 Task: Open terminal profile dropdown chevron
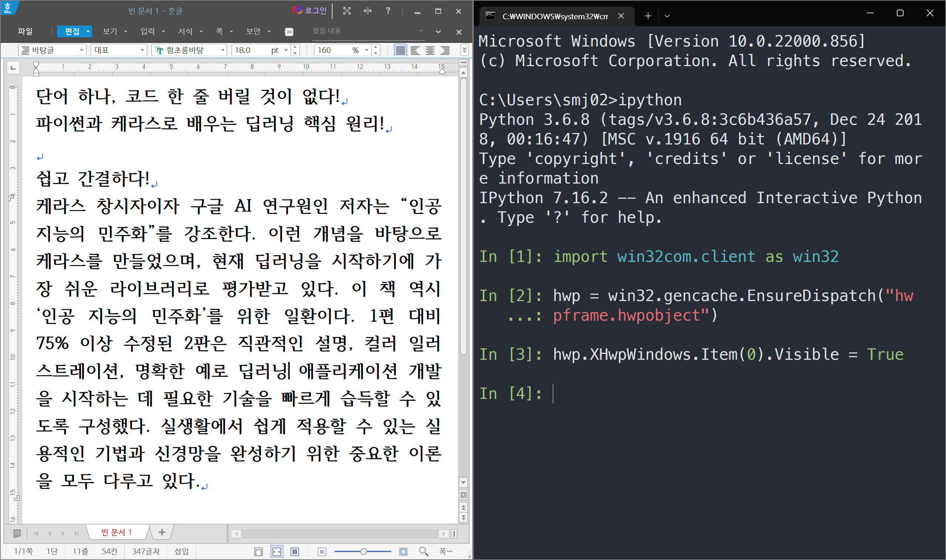pyautogui.click(x=667, y=16)
